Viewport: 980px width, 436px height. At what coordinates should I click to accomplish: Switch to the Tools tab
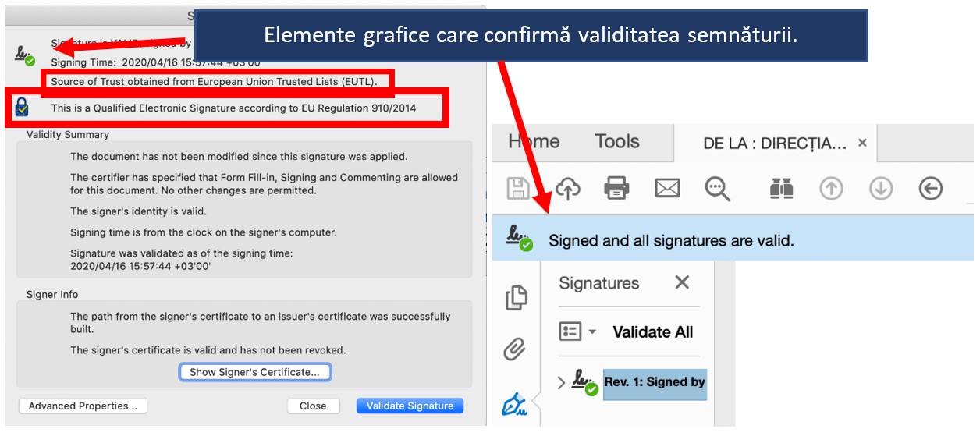616,142
